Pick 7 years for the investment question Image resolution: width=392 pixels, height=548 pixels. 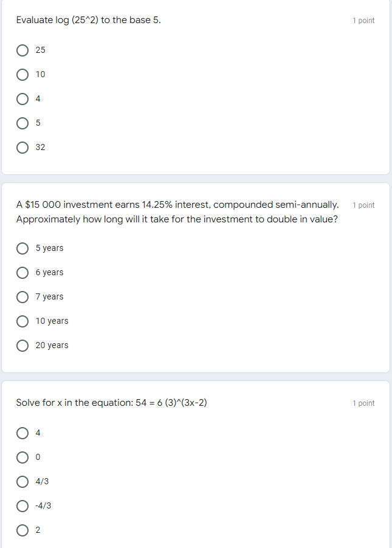(x=22, y=296)
